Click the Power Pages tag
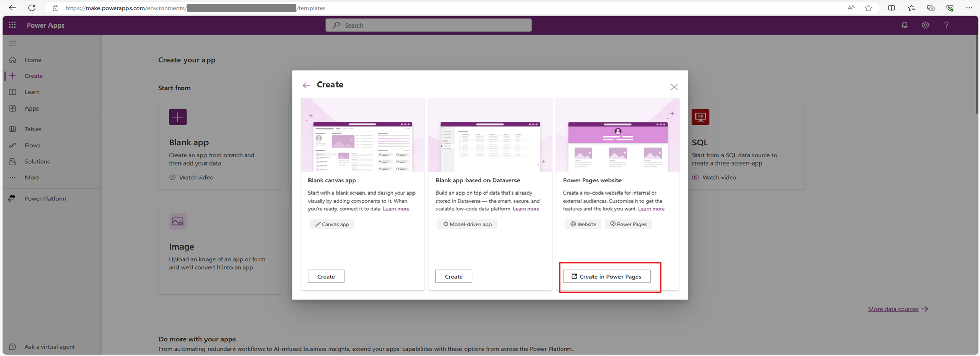This screenshot has width=980, height=356. (628, 224)
